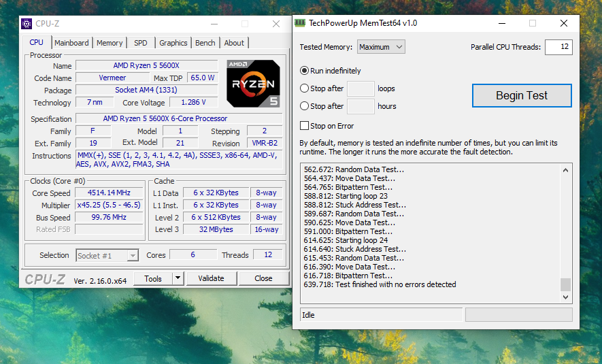Click the 'Idle' status field

coord(381,315)
